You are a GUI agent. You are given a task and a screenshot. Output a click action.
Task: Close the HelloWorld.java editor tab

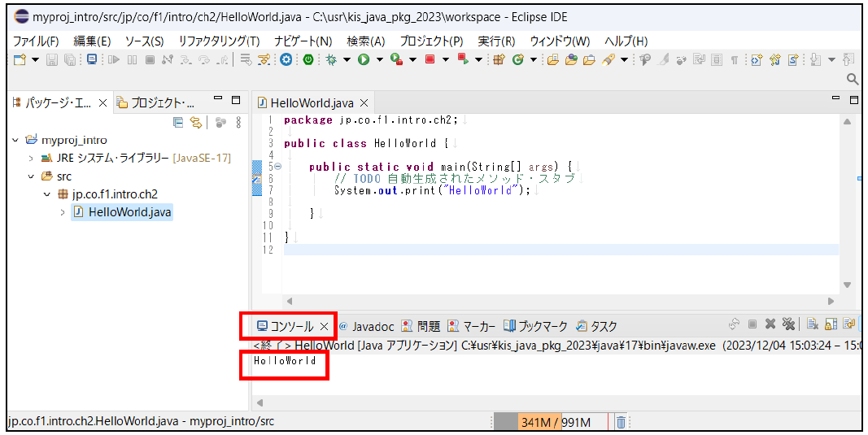364,103
